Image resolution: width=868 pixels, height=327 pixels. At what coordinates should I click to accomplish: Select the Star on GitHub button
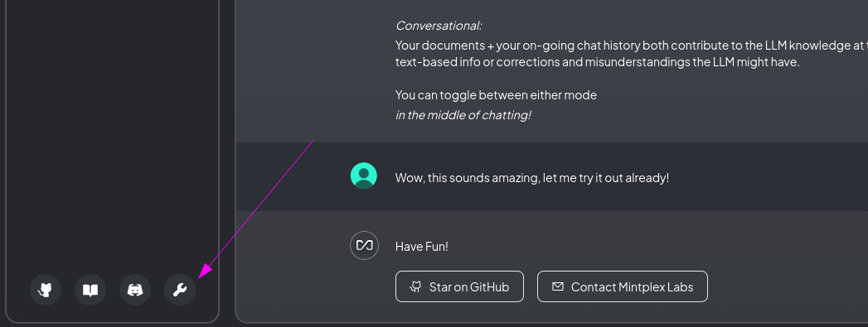click(x=459, y=286)
